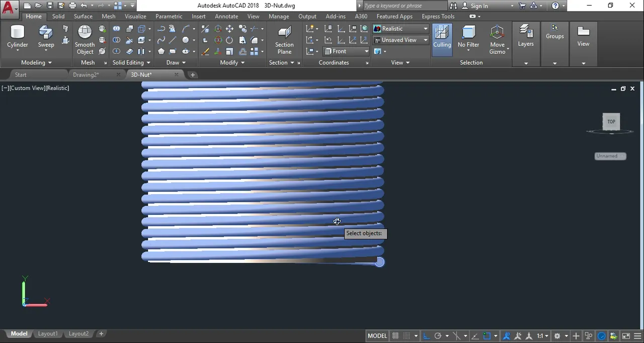
Task: Select the Polygon draw tool
Action: [x=161, y=51]
